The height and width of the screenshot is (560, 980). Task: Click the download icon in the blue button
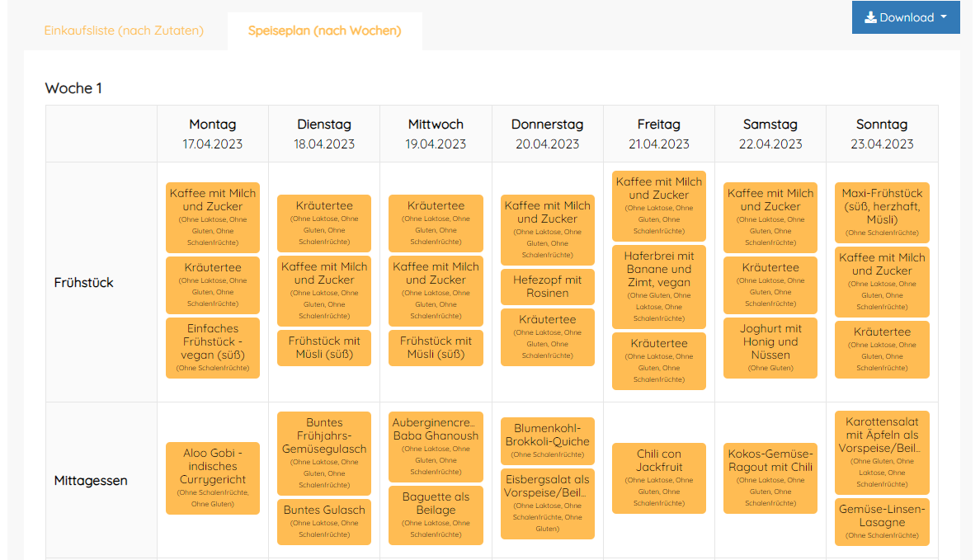[x=870, y=17]
